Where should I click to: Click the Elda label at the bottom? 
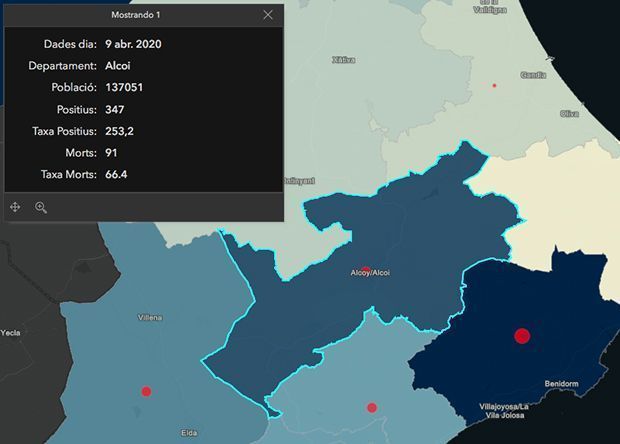click(x=189, y=432)
